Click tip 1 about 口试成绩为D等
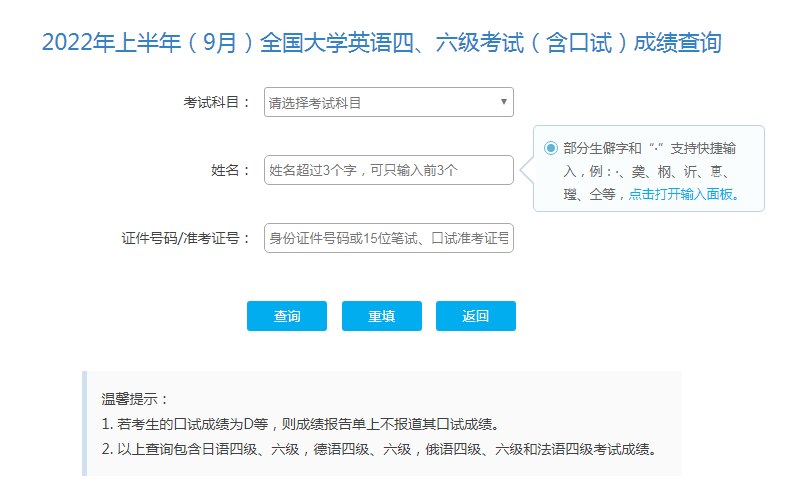Image resolution: width=804 pixels, height=489 pixels. (300, 423)
